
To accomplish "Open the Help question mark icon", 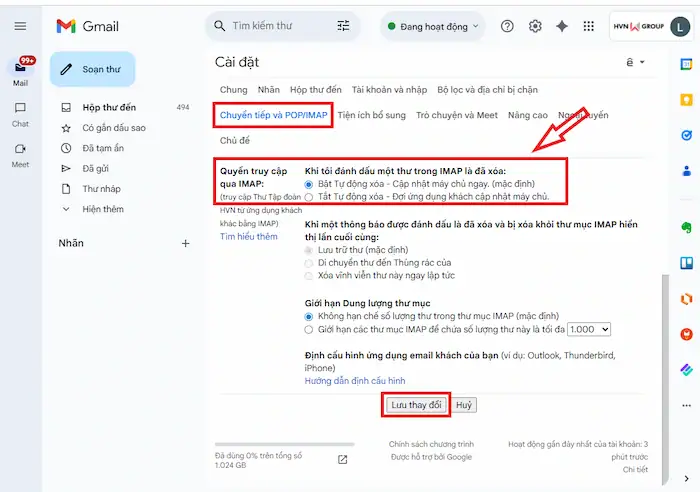I will pyautogui.click(x=507, y=26).
